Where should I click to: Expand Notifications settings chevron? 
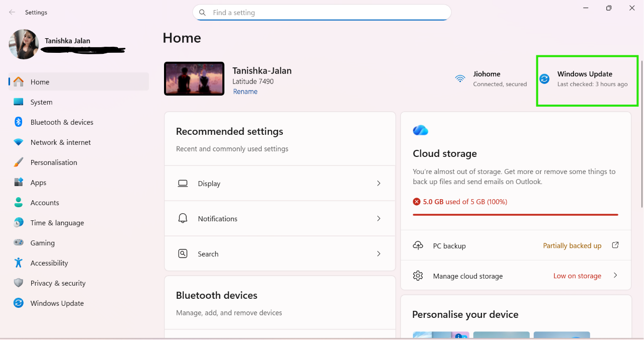(379, 218)
